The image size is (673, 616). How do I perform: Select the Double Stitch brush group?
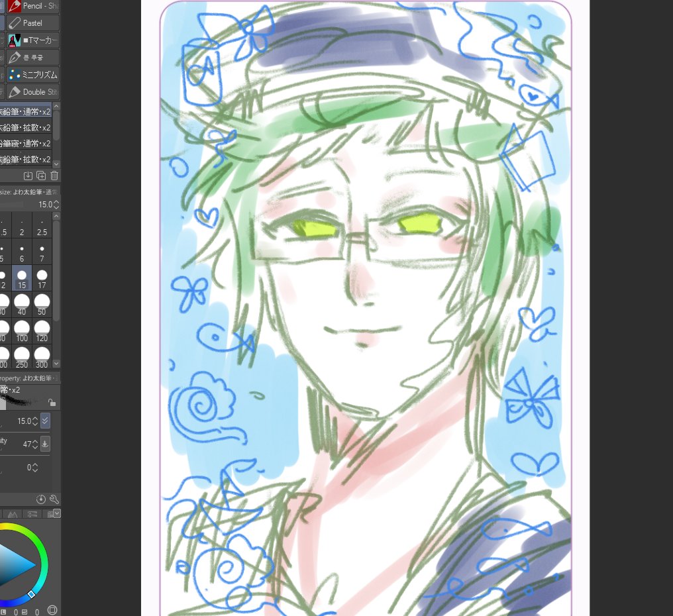click(33, 92)
